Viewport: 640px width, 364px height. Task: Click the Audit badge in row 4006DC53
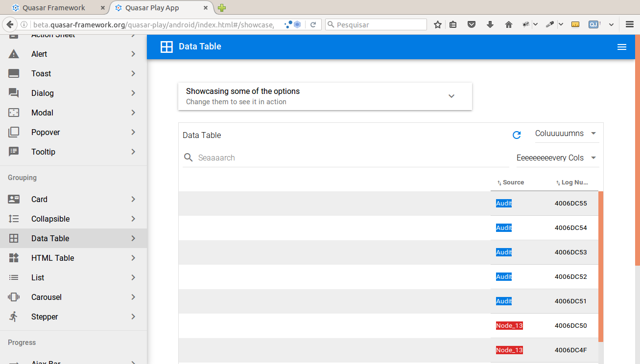(504, 252)
